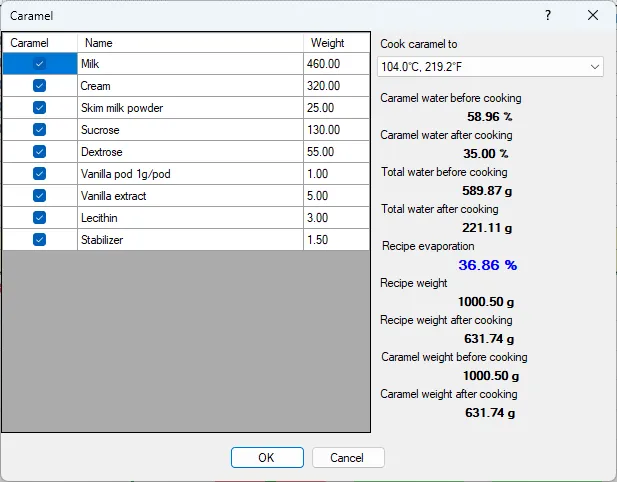This screenshot has height=482, width=617.
Task: Toggle the Sucrose caramel checkbox
Action: click(x=39, y=130)
